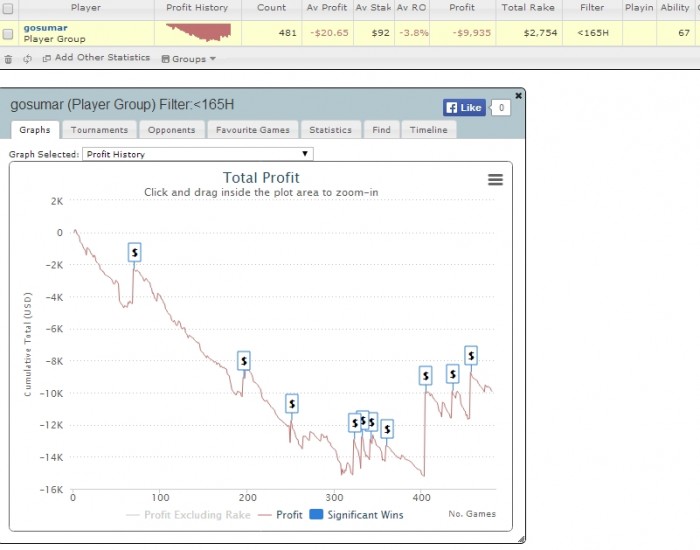Screen dimensions: 700x550
Task: Click the <165H filter cell
Action: pyautogui.click(x=593, y=33)
